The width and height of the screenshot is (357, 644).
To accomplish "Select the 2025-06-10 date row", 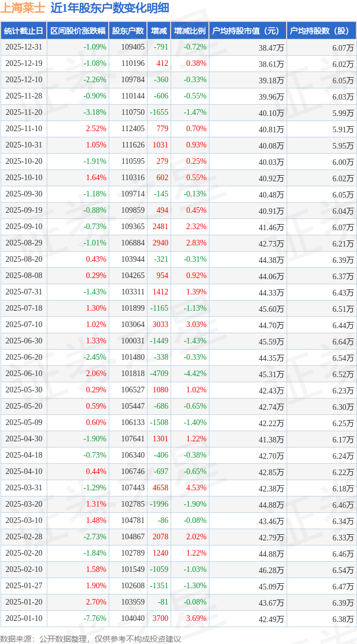I will coord(24,374).
